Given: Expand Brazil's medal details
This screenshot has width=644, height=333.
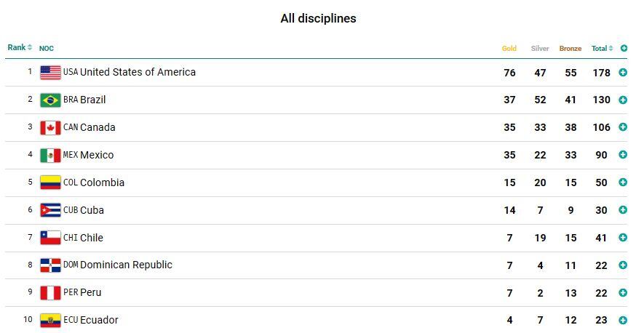Looking at the screenshot, I should pyautogui.click(x=623, y=100).
